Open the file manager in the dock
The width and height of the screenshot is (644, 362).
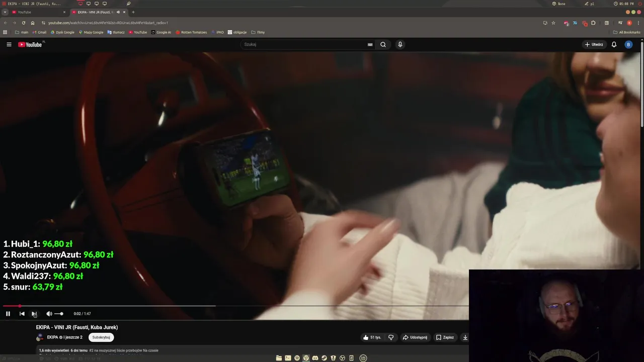click(x=279, y=358)
